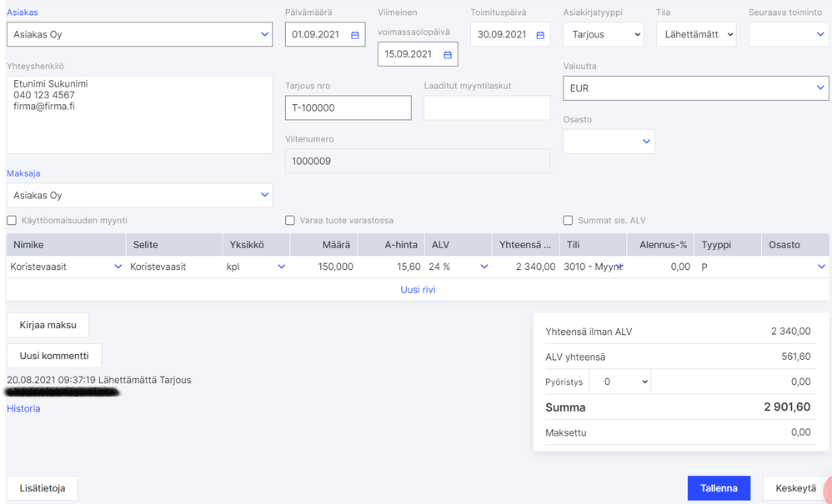This screenshot has width=832, height=504.
Task: Open the Päivämäärä calendar picker icon
Action: point(355,35)
